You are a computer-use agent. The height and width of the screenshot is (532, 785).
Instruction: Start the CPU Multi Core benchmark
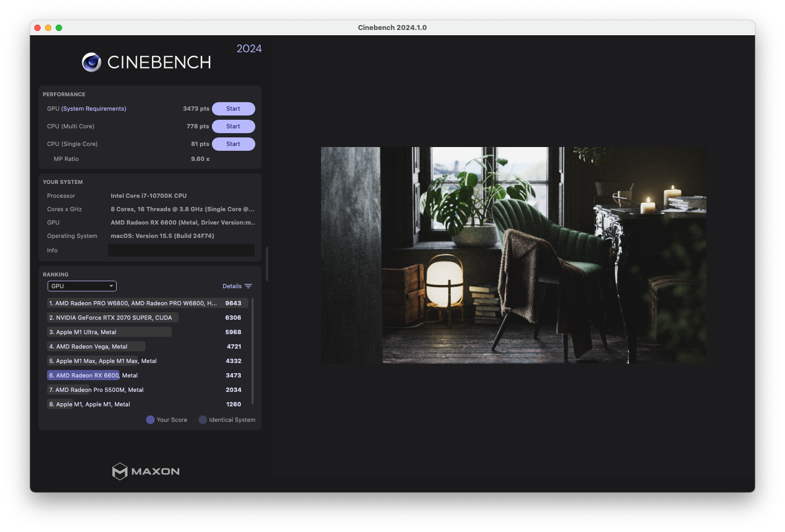click(233, 127)
